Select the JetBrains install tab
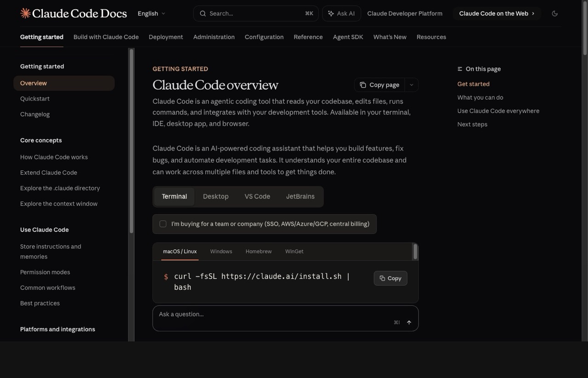The height and width of the screenshot is (378, 588). [x=300, y=197]
